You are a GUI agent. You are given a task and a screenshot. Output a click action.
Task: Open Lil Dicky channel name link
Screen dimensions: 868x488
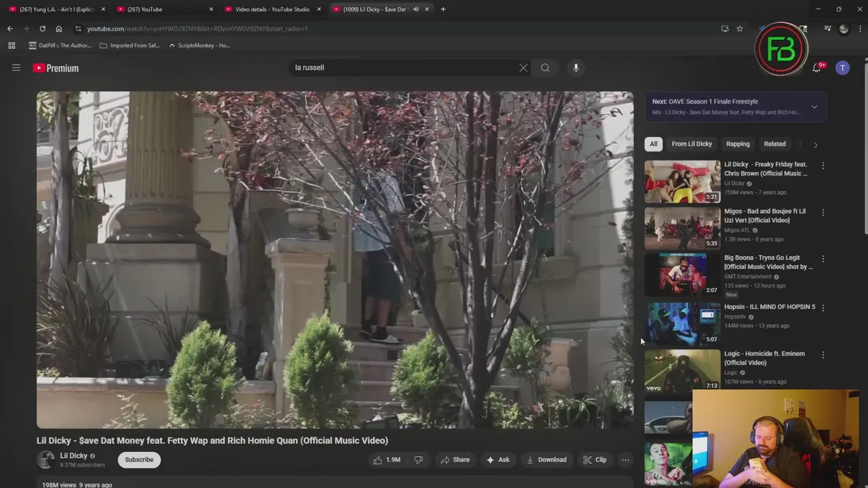tap(73, 455)
